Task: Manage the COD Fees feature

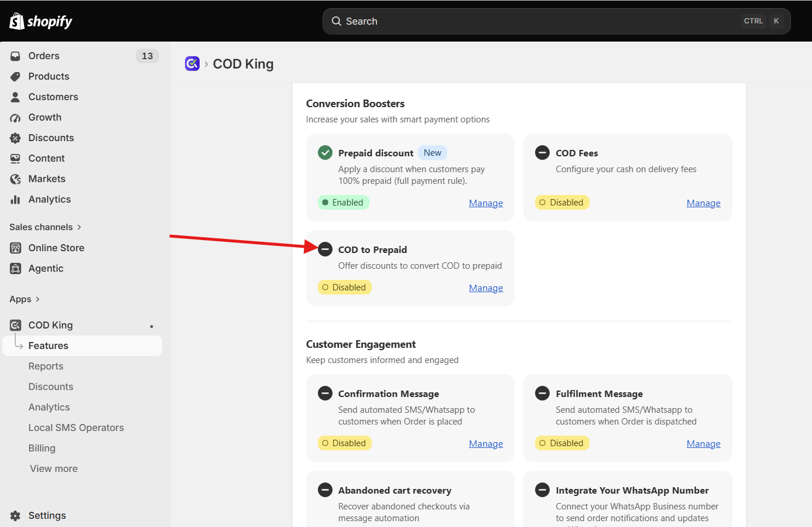Action: (704, 203)
